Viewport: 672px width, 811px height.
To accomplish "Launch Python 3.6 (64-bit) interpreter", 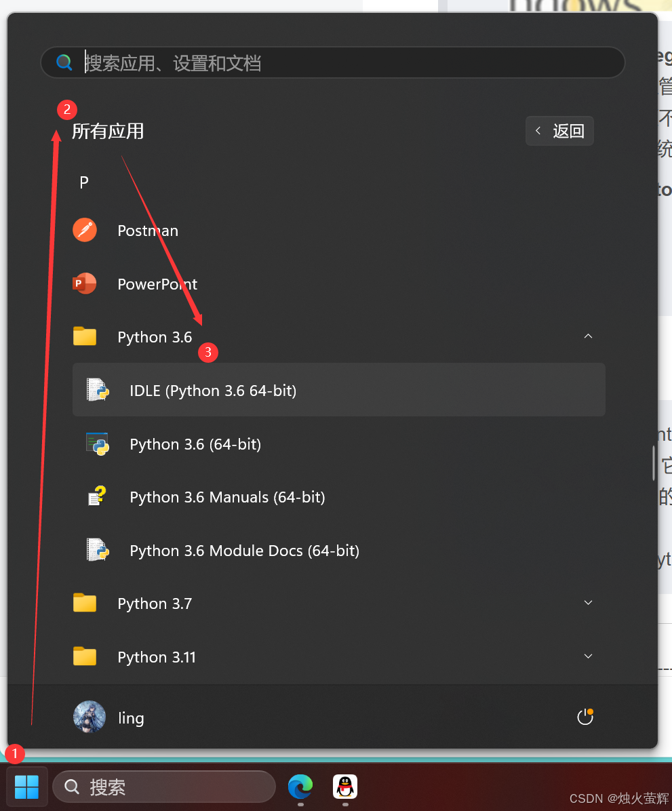I will (195, 443).
